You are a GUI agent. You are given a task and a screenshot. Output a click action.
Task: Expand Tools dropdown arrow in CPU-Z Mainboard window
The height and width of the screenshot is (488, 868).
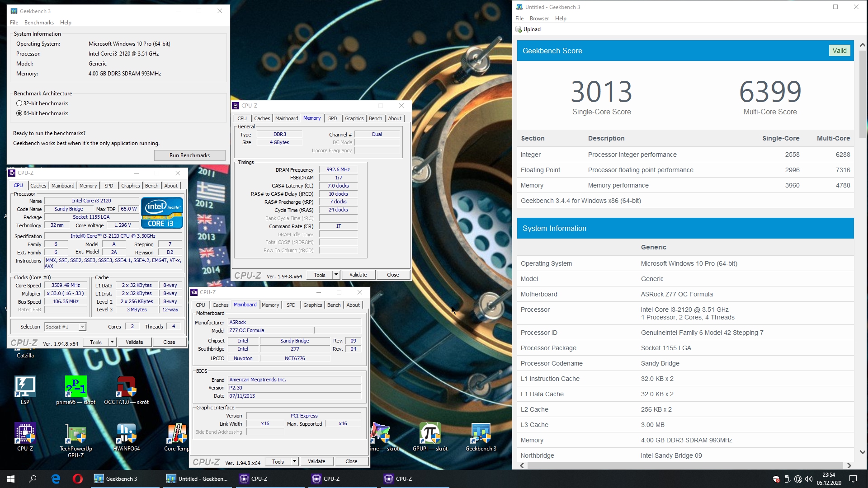(x=294, y=461)
